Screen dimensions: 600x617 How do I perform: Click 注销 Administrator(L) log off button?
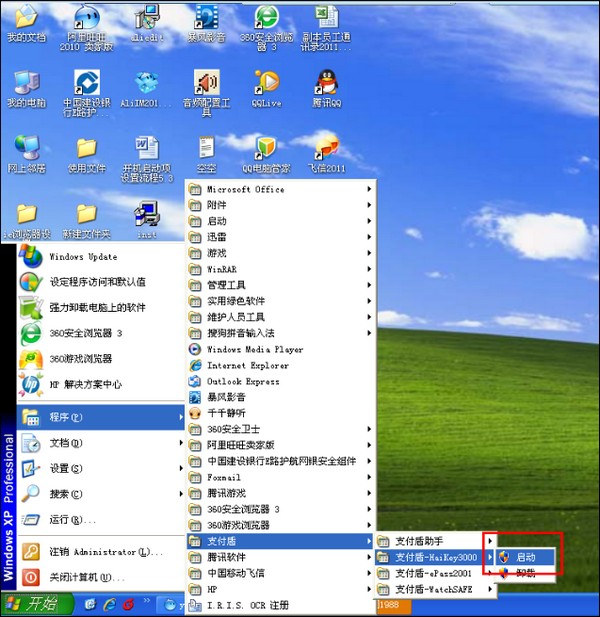coord(100,552)
